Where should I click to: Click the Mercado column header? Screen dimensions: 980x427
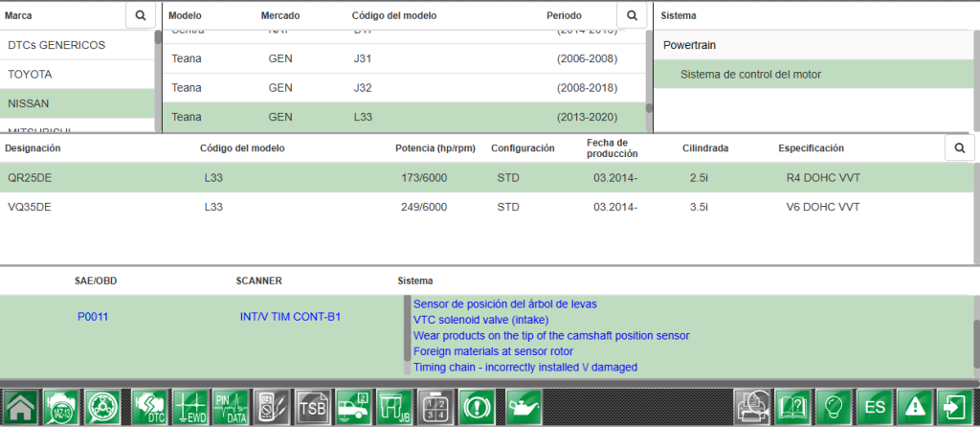point(280,15)
